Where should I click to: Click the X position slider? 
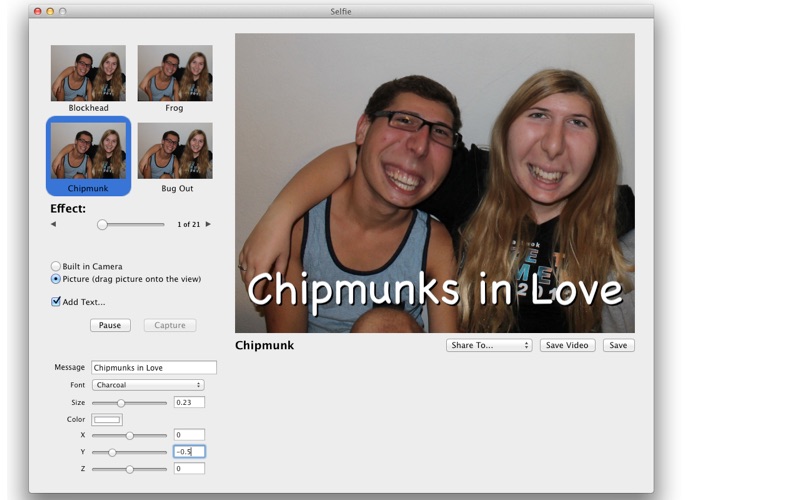(x=129, y=436)
